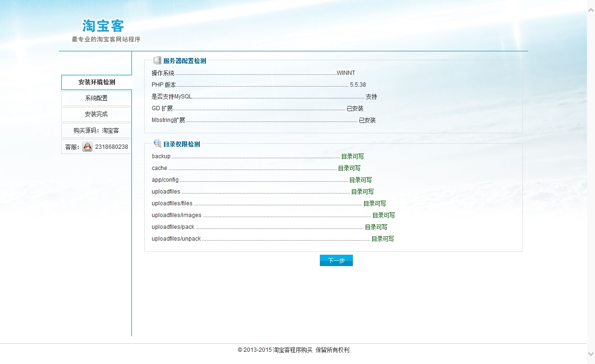595x364 pixels.
Task: Click the QQ number 2318680238
Action: point(112,147)
